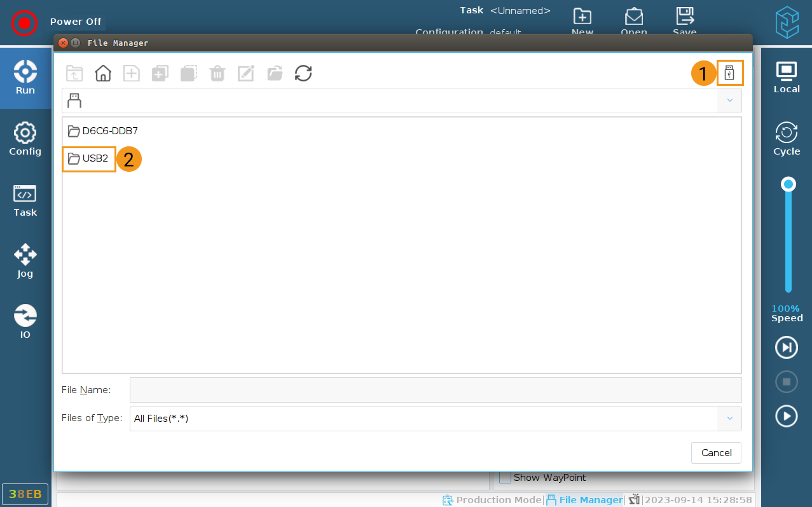
Task: Close the File Manager window
Action: tap(63, 43)
